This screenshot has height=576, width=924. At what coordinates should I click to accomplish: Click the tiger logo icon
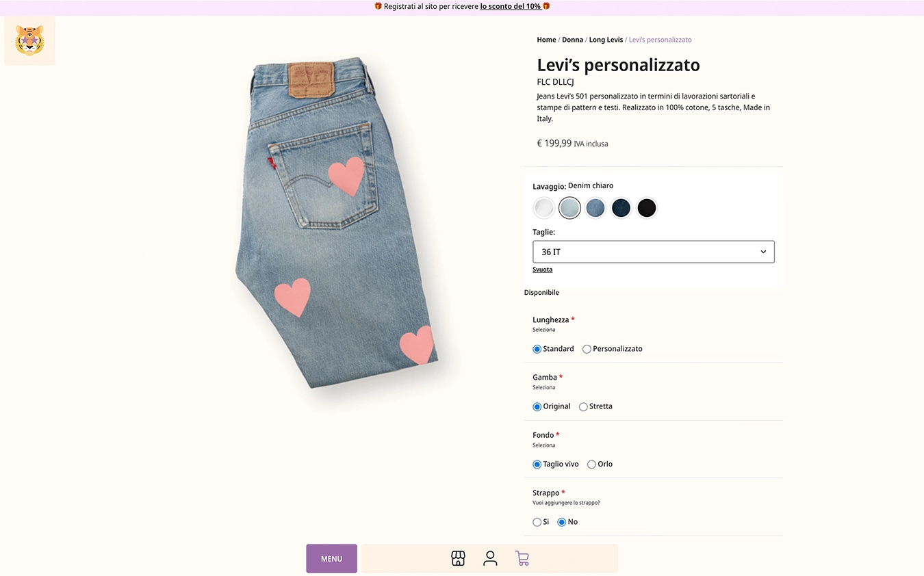(29, 40)
